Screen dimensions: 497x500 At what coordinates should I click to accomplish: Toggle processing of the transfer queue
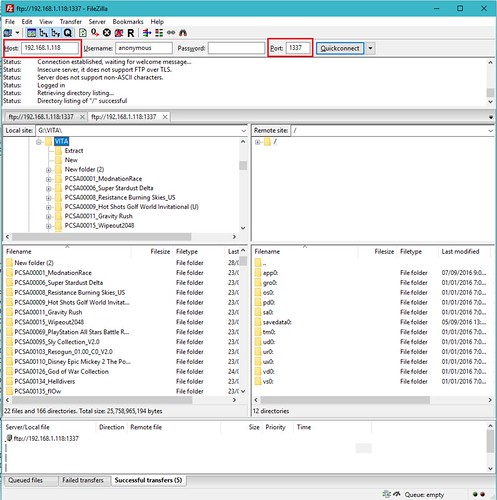95,33
